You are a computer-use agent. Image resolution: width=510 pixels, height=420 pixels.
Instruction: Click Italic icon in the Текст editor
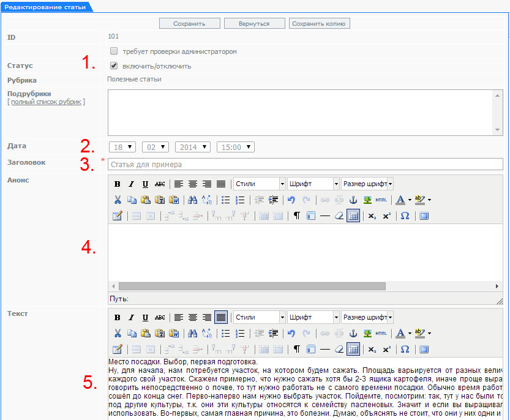point(131,317)
